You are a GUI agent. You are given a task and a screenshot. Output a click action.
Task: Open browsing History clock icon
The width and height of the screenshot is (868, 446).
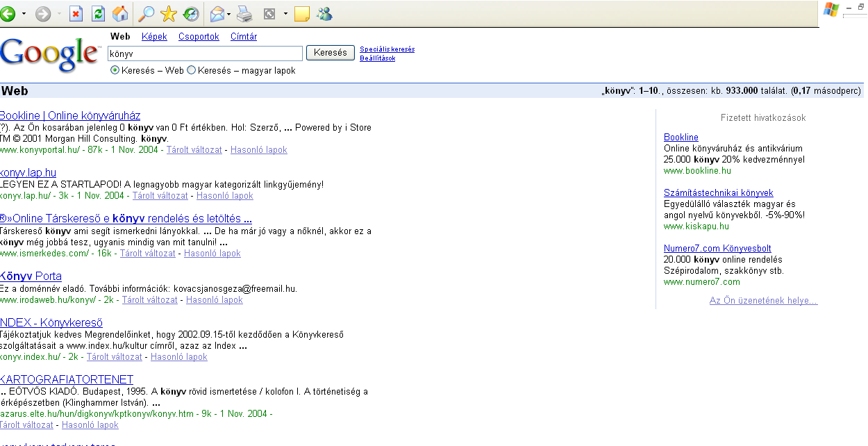pos(190,13)
